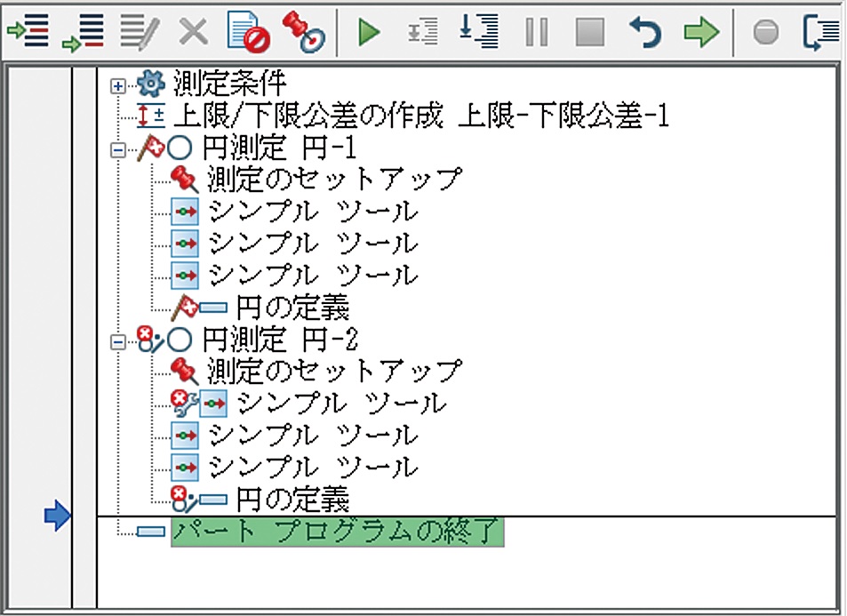Viewport: 847px width, 616px height.
Task: Click the first insert step icon in toolbar
Action: (x=28, y=32)
